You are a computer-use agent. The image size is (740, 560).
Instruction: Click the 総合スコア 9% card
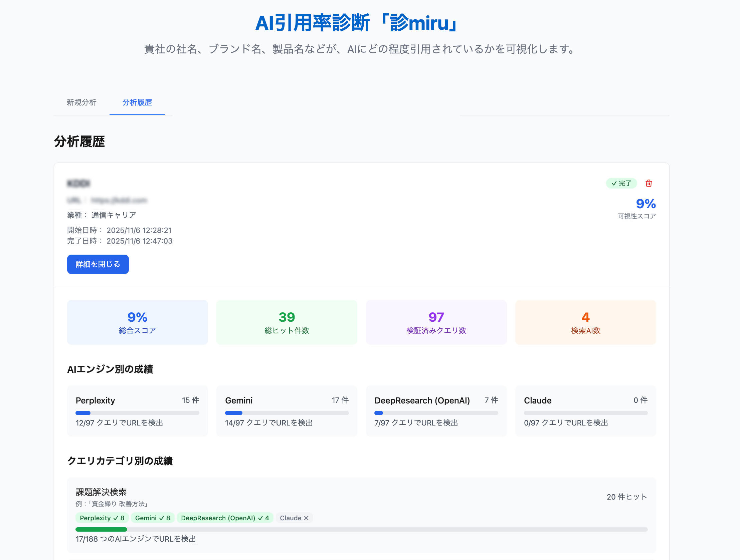coord(137,322)
